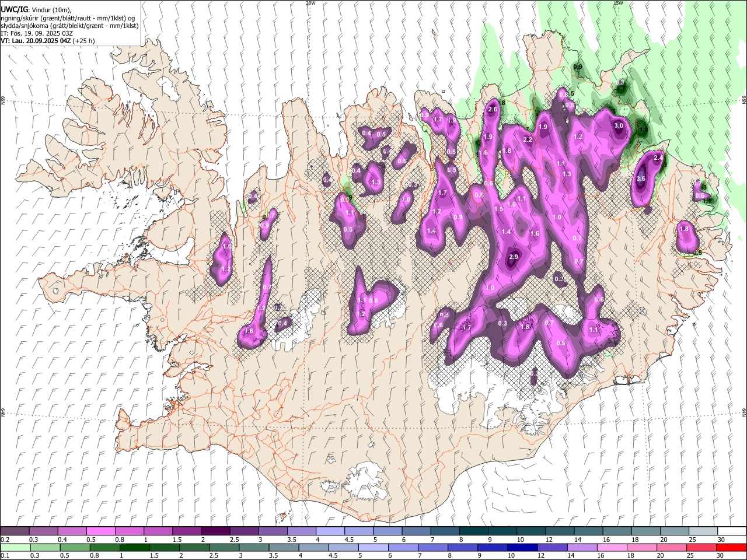Pick the dark green 1 swatch in lower legend
747x560 pixels.
[x=134, y=548]
